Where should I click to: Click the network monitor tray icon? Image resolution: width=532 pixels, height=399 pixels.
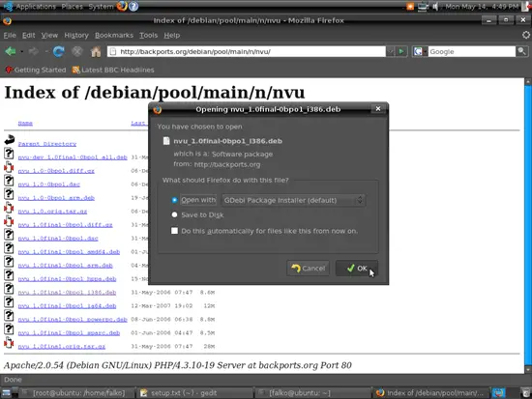(x=423, y=7)
